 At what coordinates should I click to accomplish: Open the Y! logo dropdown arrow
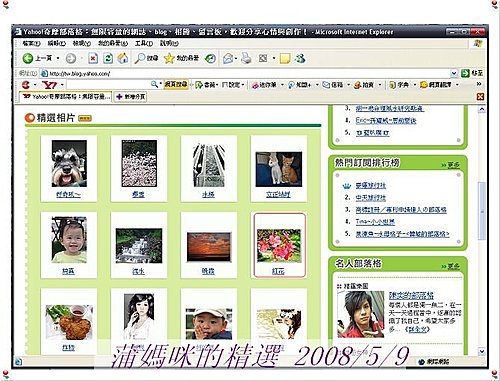click(62, 85)
